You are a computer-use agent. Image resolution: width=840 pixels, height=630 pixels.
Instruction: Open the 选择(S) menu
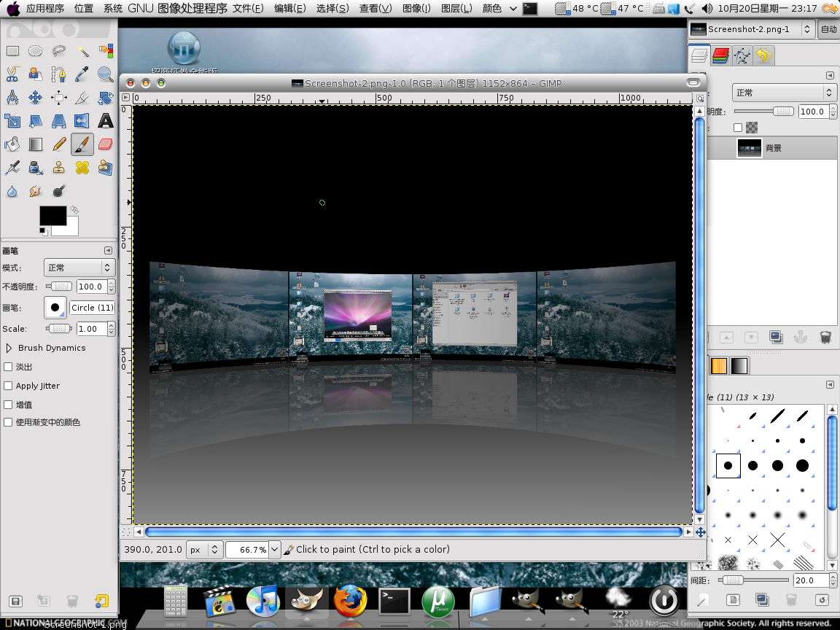(x=332, y=8)
